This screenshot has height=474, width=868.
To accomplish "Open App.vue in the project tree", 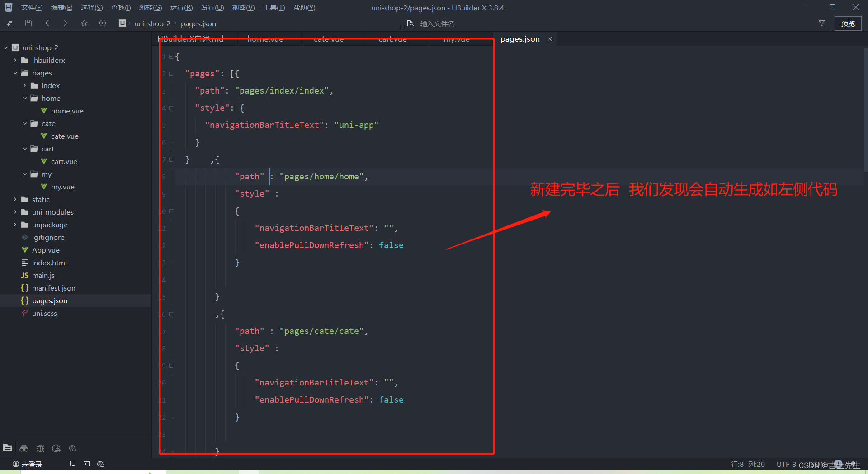I will coord(45,250).
